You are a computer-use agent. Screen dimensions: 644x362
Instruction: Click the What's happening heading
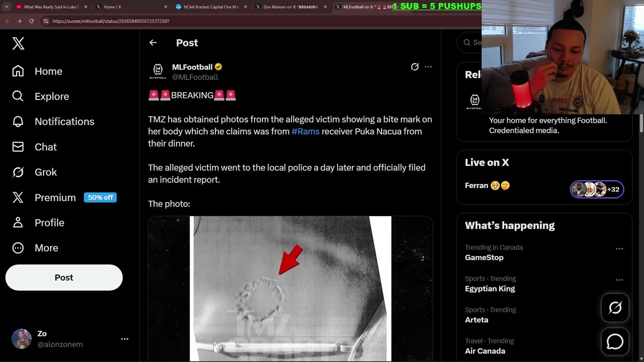[510, 225]
